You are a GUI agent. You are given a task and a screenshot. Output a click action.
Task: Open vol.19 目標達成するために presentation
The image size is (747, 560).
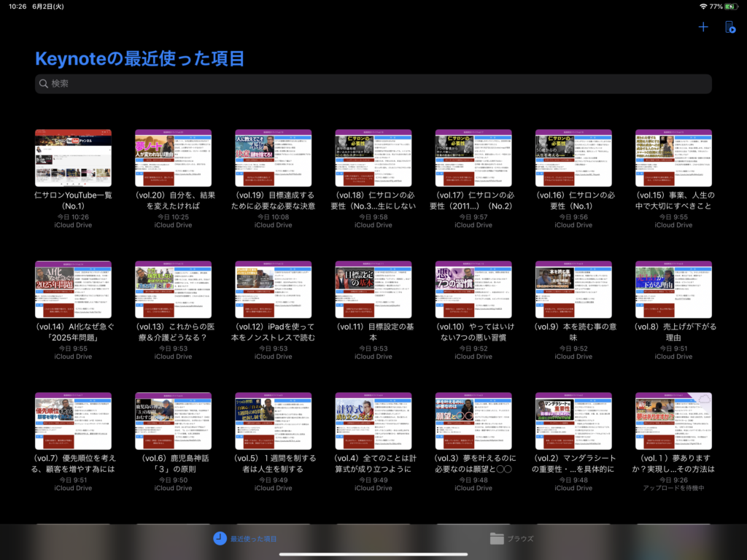click(x=274, y=158)
